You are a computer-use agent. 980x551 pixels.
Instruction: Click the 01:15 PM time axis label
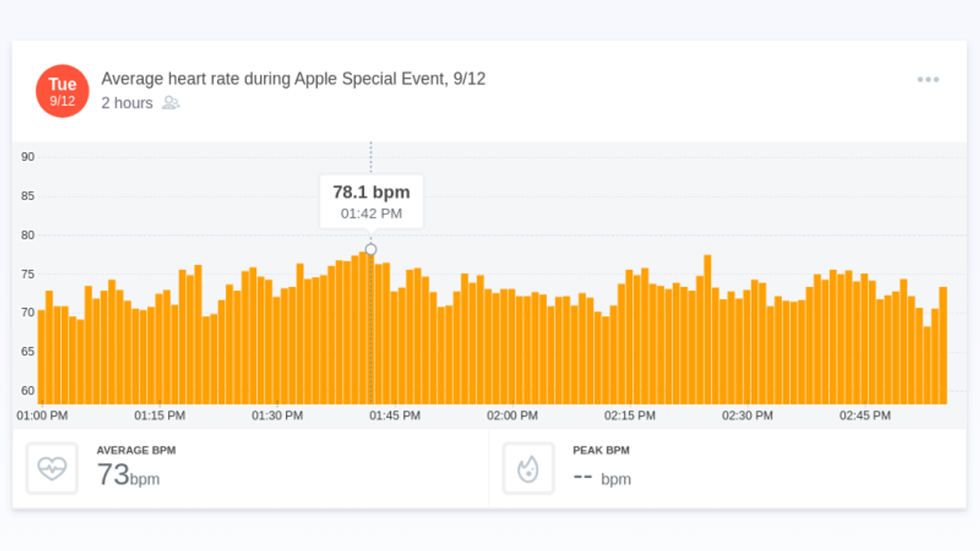(159, 415)
